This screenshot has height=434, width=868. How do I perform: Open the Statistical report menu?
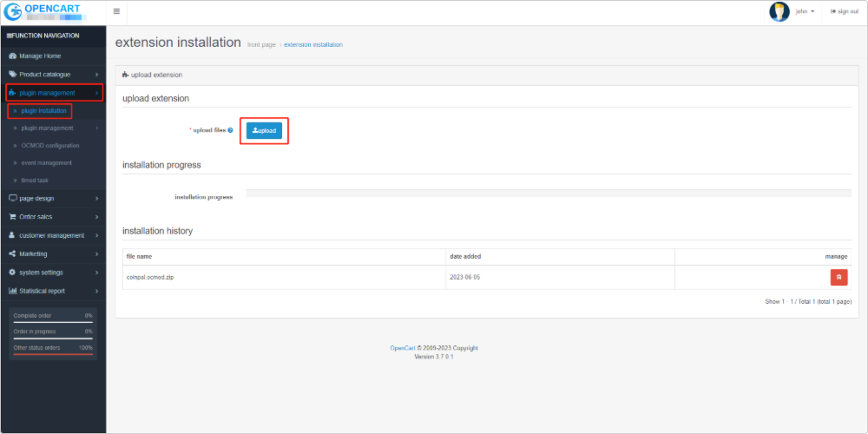pos(53,291)
